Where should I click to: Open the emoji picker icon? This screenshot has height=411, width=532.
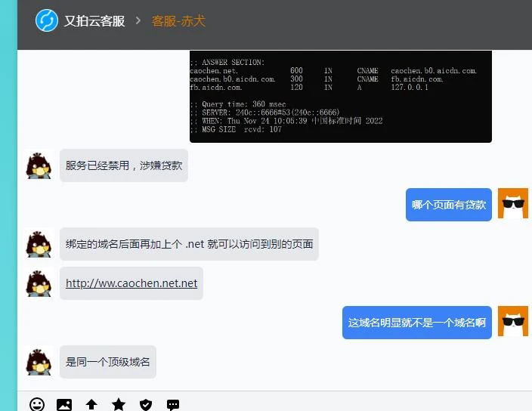pyautogui.click(x=37, y=405)
